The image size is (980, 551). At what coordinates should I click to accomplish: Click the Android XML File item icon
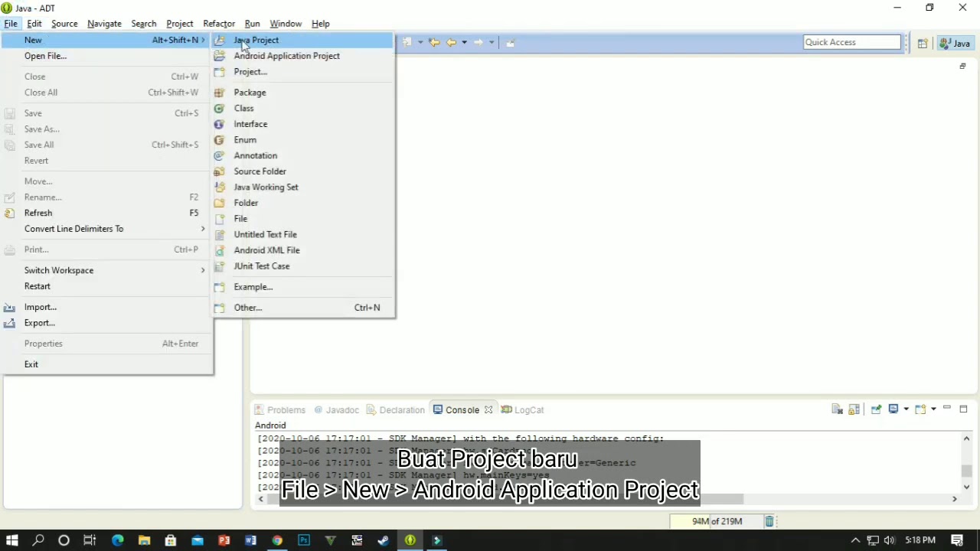click(x=219, y=250)
